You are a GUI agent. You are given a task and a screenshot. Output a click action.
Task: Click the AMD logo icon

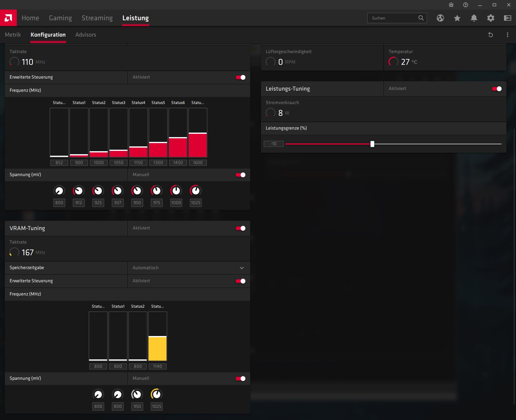coord(8,18)
